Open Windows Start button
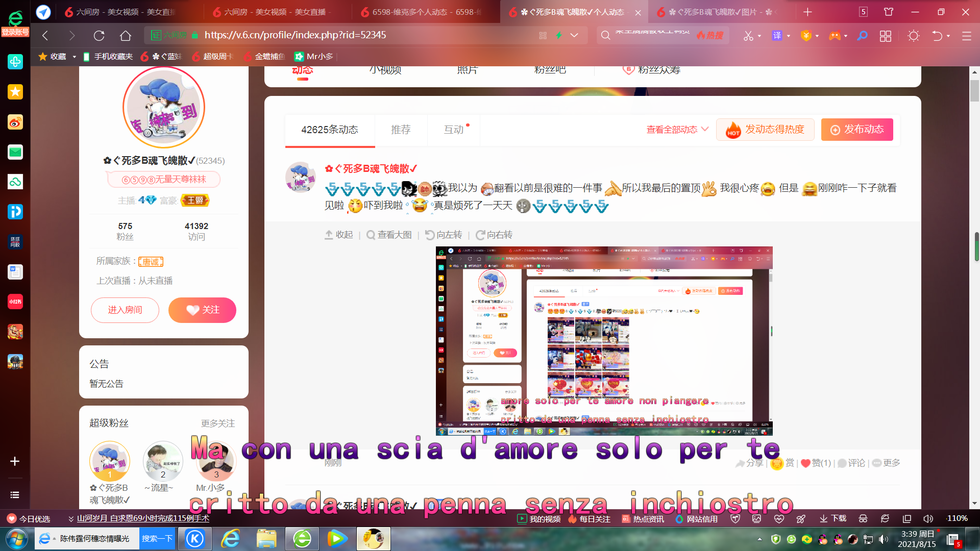 pyautogui.click(x=17, y=539)
